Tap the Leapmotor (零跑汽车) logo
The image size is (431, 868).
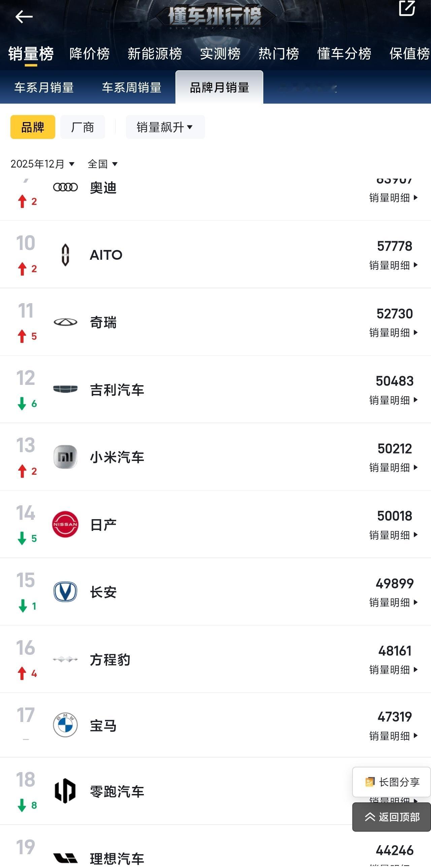point(65,791)
